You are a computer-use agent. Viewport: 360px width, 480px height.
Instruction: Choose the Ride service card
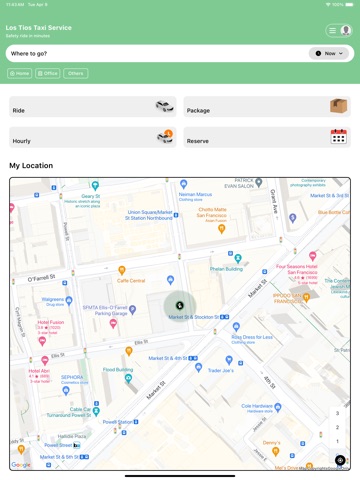[x=93, y=107]
